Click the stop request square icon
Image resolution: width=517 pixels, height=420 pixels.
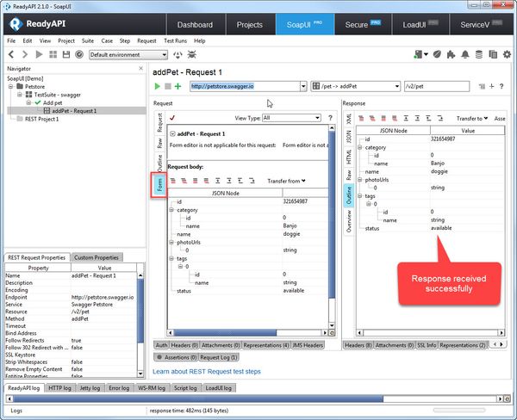[x=167, y=87]
